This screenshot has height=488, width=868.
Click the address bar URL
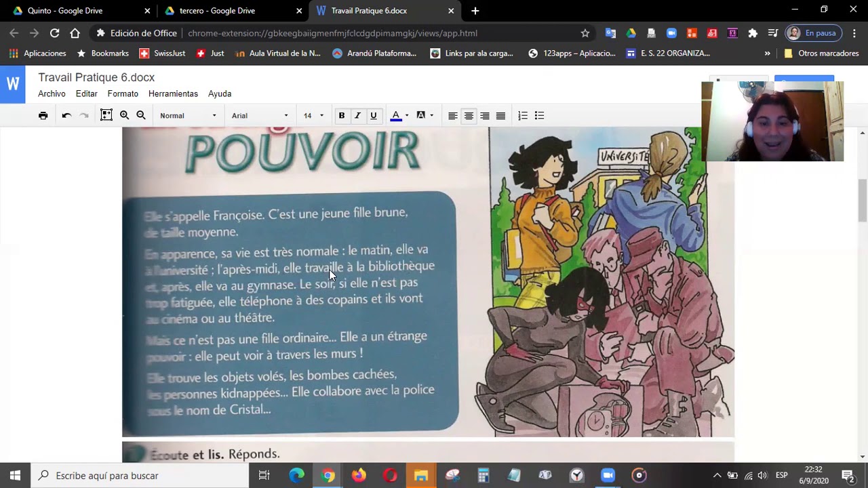tap(332, 33)
